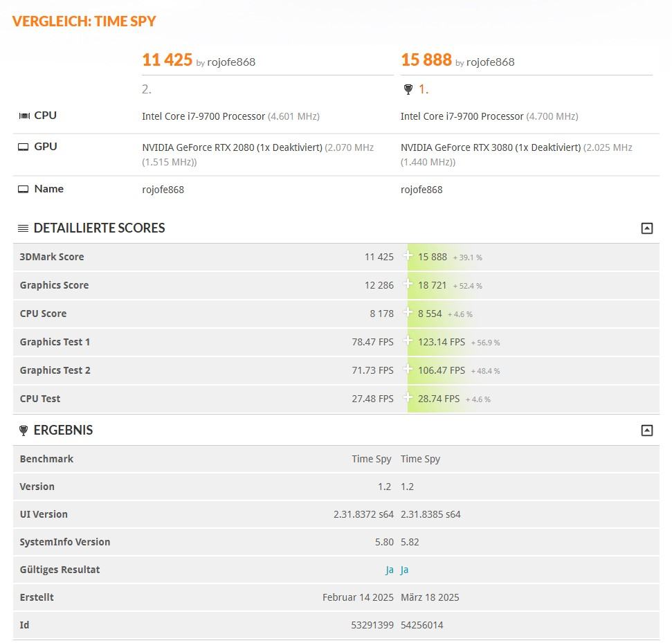Click the value '8 554' in CPU Score
The image size is (672, 643).
430,314
